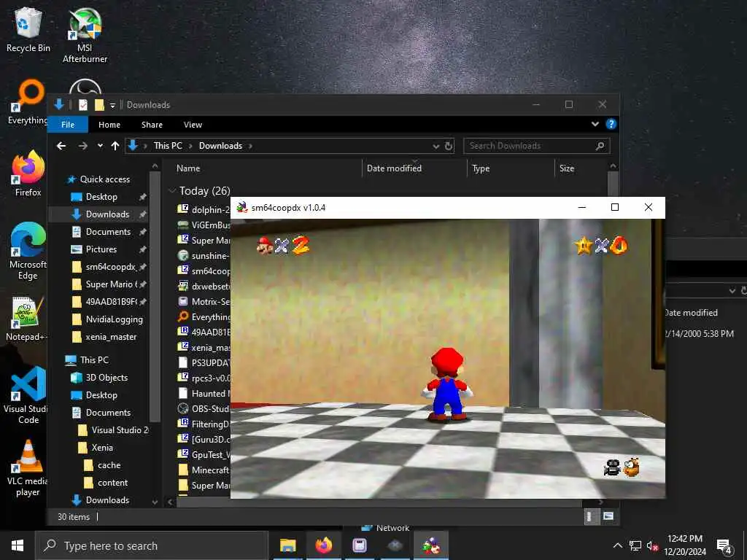Click network tray icon
Screen dimensions: 747x560
click(x=635, y=546)
